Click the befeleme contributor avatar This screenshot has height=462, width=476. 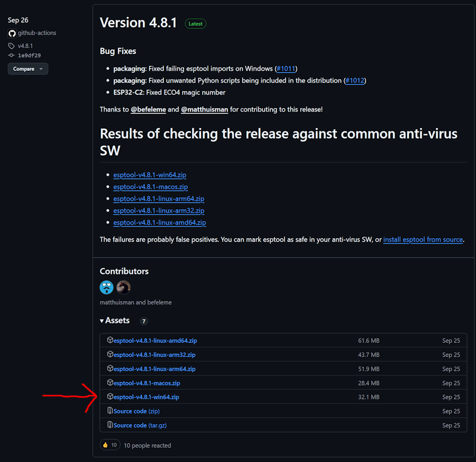[124, 287]
